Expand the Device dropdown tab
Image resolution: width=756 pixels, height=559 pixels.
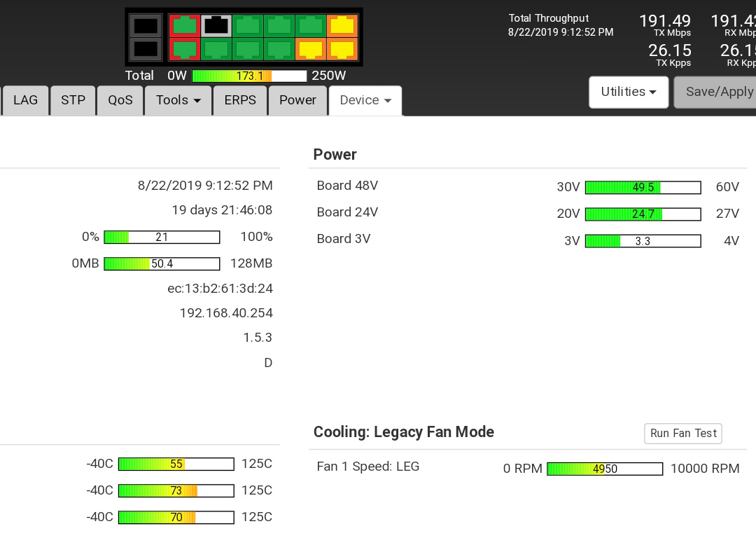tap(365, 100)
